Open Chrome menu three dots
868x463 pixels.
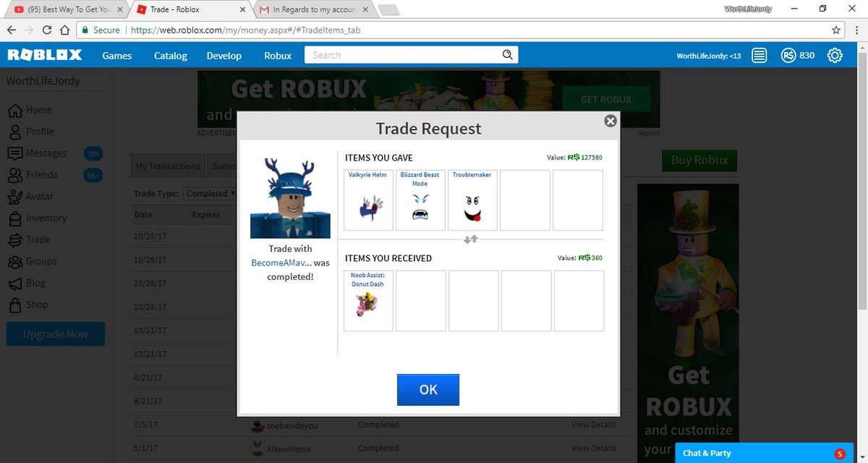tap(857, 30)
